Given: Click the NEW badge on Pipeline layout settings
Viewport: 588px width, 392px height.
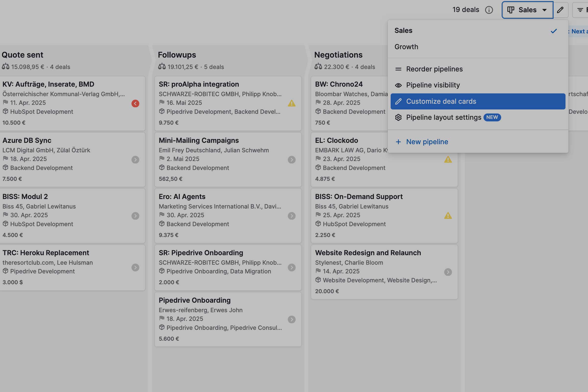Looking at the screenshot, I should pyautogui.click(x=492, y=117).
